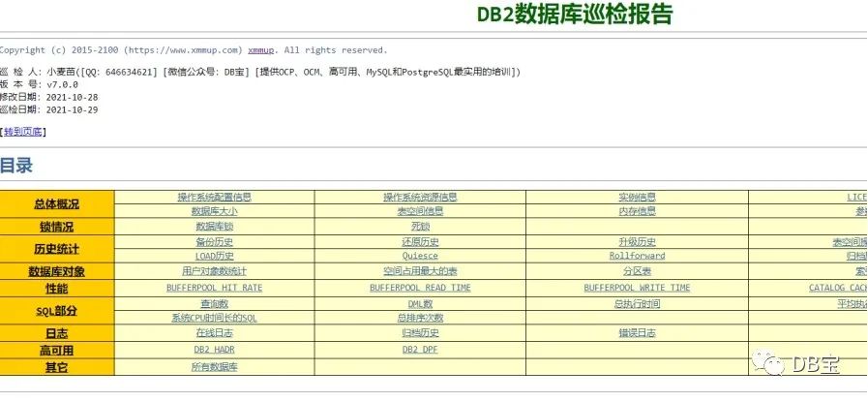Image resolution: width=868 pixels, height=401 pixels.
Task: Open the 分区表 link
Action: tap(637, 271)
